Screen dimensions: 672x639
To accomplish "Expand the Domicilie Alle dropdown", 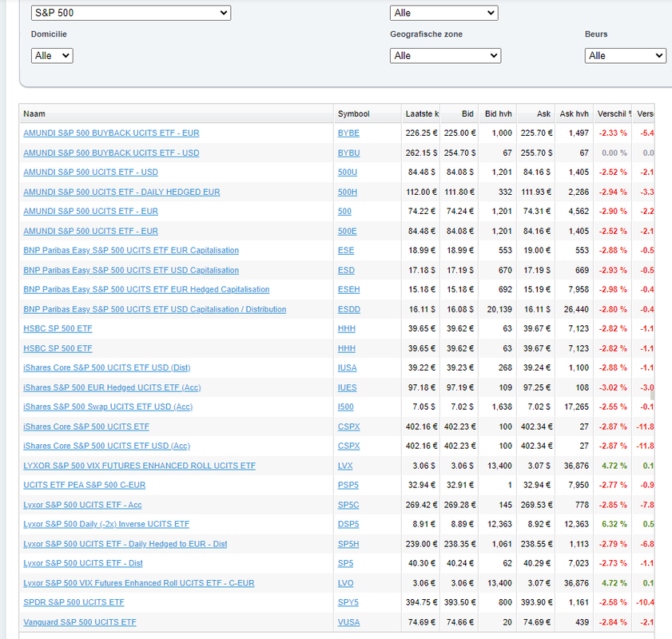I will (x=52, y=56).
